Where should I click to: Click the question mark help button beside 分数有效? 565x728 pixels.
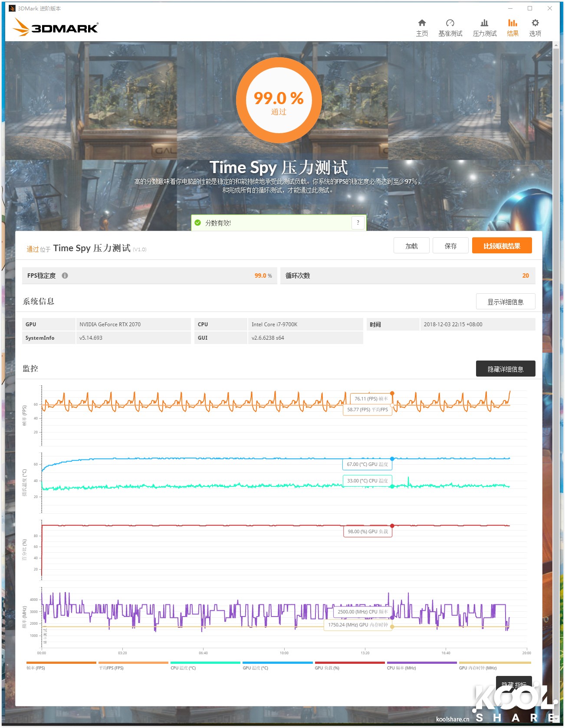(358, 223)
